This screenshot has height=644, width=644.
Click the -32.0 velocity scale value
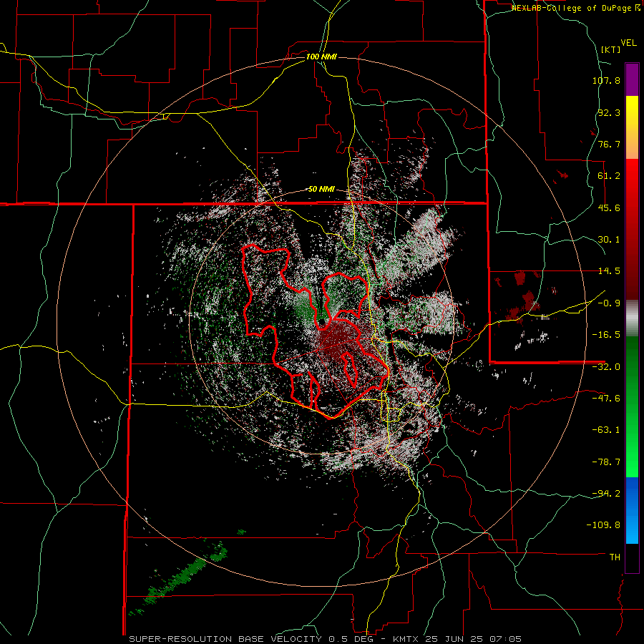click(606, 367)
